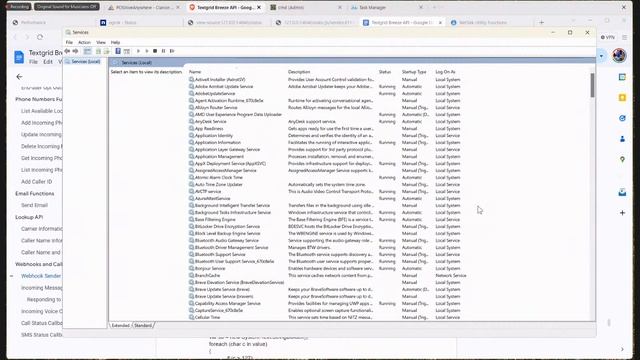Open the Tasks icon in Docs side panel
The width and height of the screenshot is (640, 360).
tap(622, 118)
